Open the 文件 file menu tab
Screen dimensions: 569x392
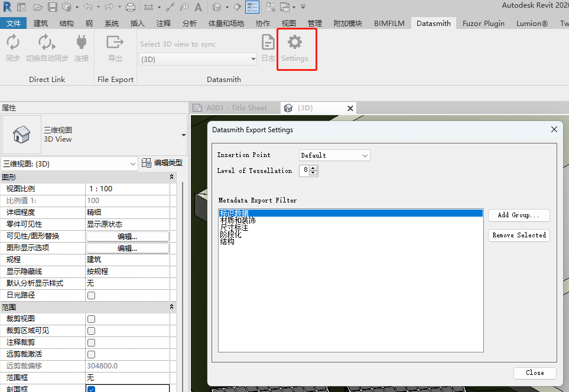click(14, 23)
